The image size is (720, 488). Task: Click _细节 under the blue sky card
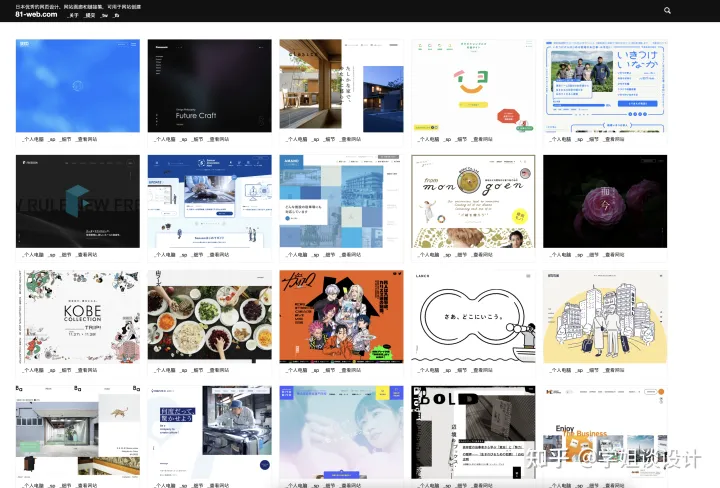[66, 139]
